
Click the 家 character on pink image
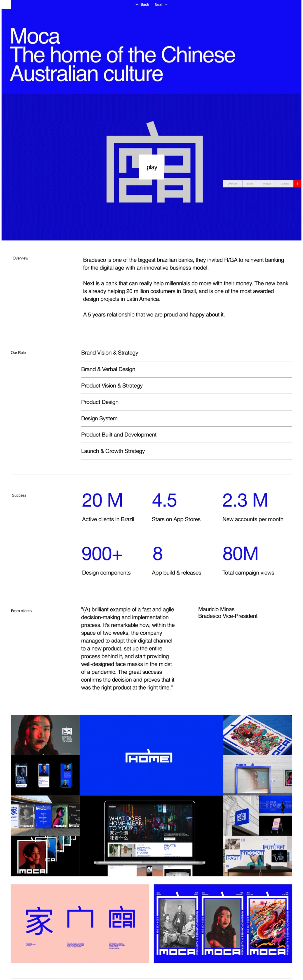tap(39, 921)
